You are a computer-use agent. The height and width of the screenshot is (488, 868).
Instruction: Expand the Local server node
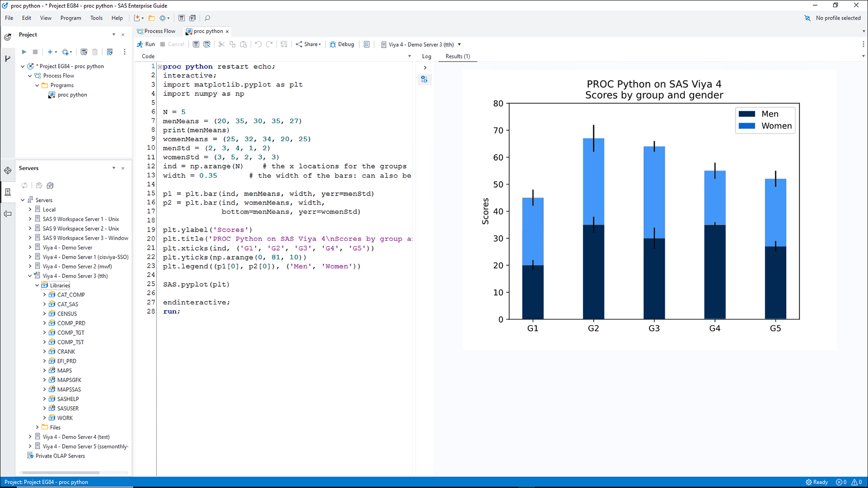(x=30, y=210)
